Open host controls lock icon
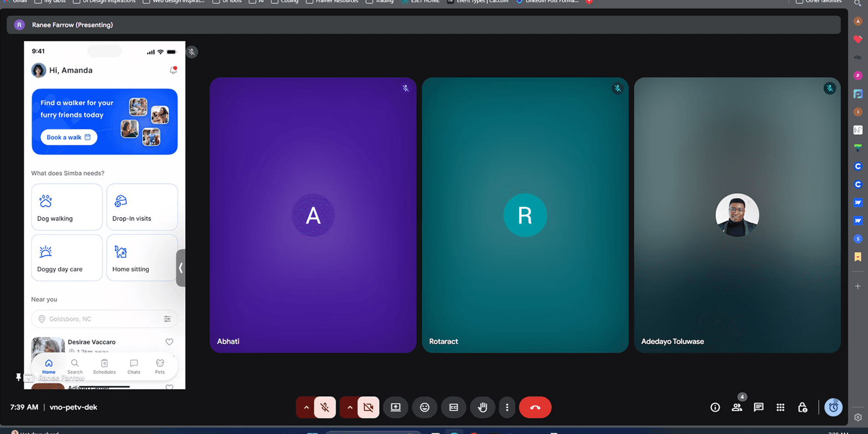This screenshot has height=434, width=868. [802, 407]
